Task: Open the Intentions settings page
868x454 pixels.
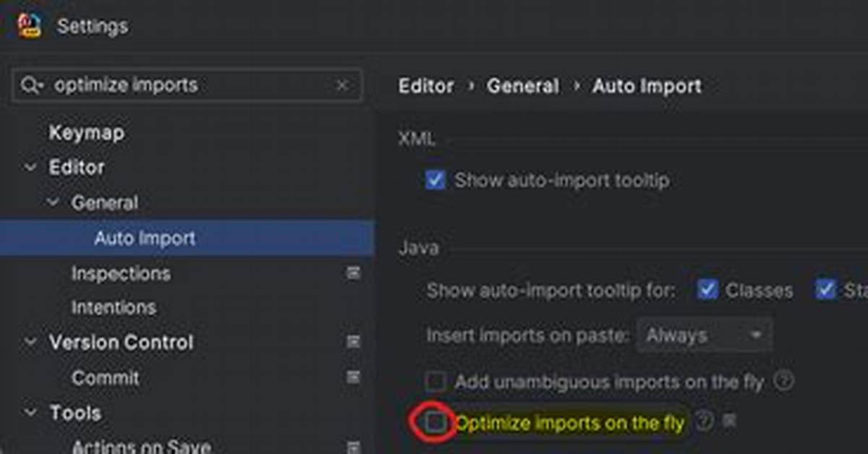Action: click(x=114, y=307)
